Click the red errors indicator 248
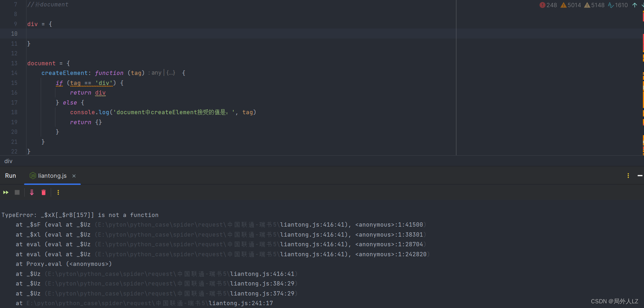Image resolution: width=644 pixels, height=308 pixels. [x=548, y=5]
